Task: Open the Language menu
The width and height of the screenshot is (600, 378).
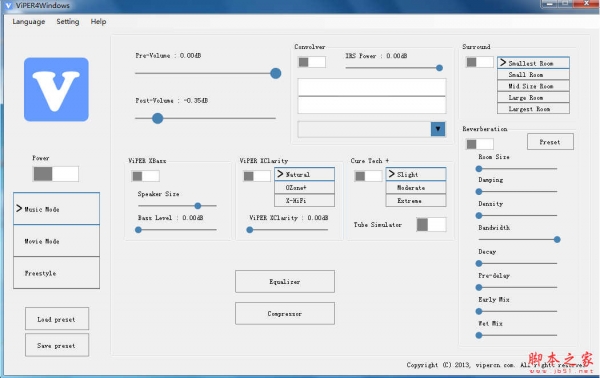Action: point(29,22)
